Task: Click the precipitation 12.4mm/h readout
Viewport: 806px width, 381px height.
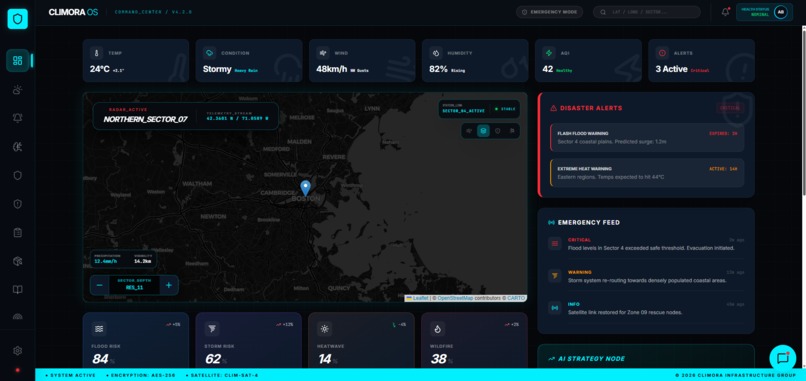Action: point(107,262)
